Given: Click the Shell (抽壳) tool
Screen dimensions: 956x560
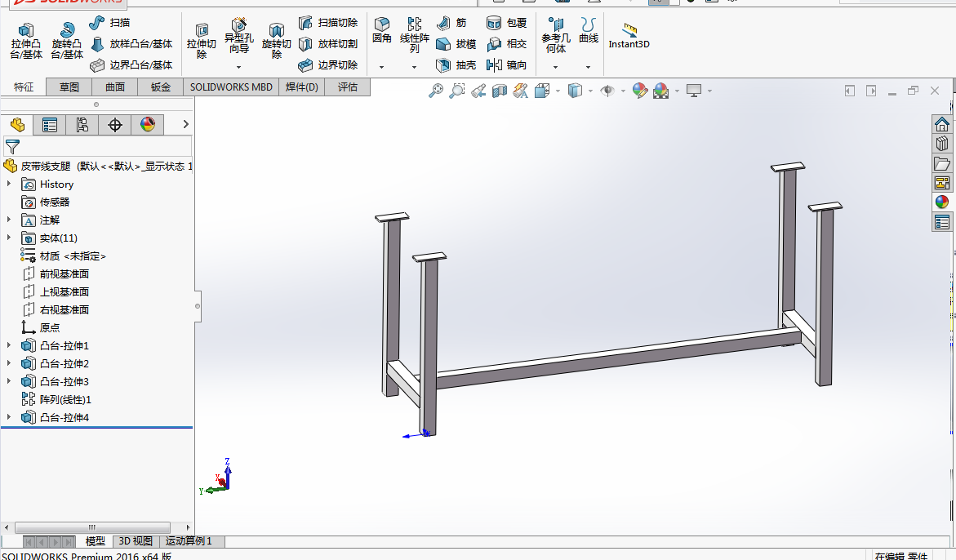Looking at the screenshot, I should click(x=456, y=65).
